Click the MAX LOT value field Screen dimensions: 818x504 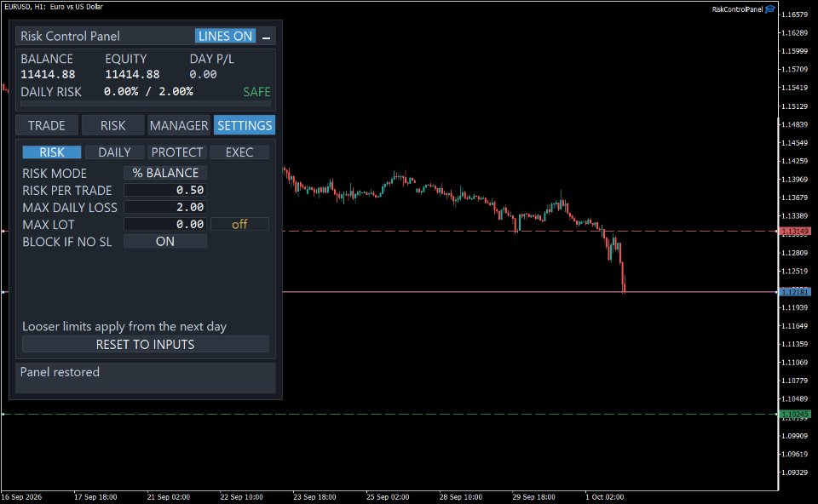pos(164,224)
